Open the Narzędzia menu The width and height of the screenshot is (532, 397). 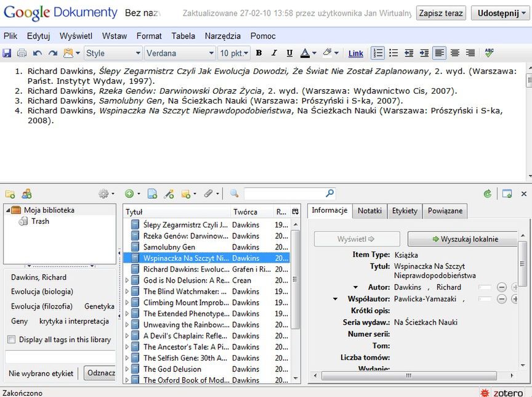click(222, 36)
